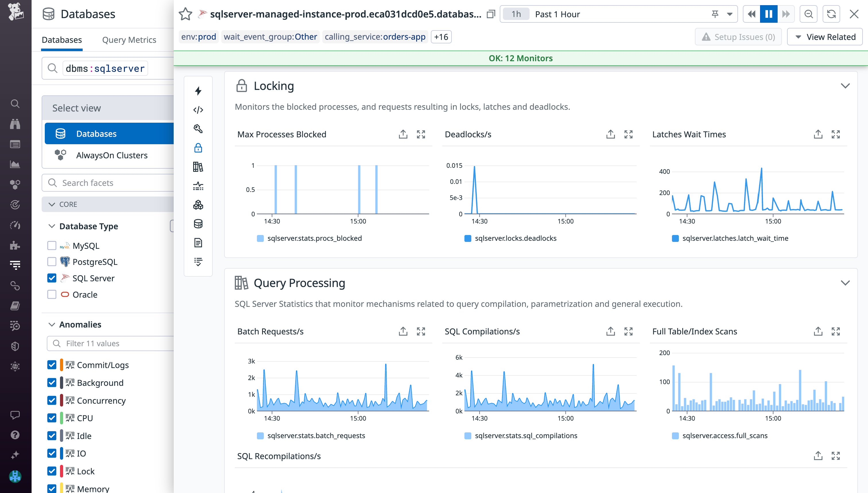The image size is (868, 493).
Task: Uncheck the CPU anomaly filter
Action: click(x=51, y=418)
